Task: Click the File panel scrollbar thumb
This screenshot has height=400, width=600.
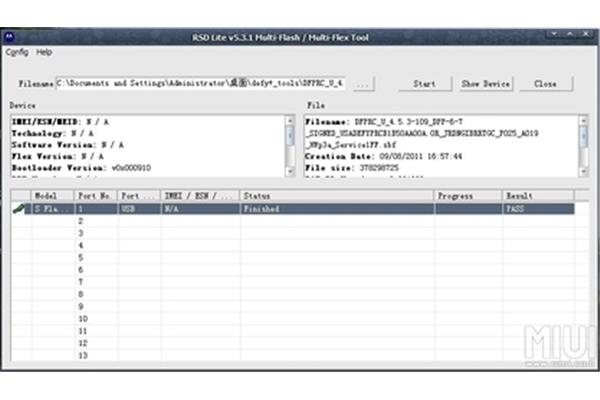Action: pos(584,136)
